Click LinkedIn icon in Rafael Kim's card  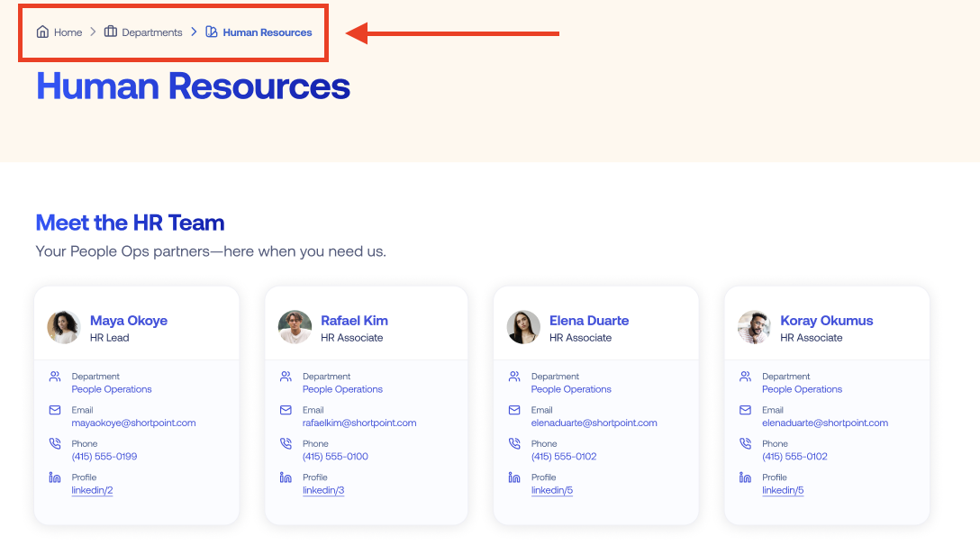click(286, 477)
